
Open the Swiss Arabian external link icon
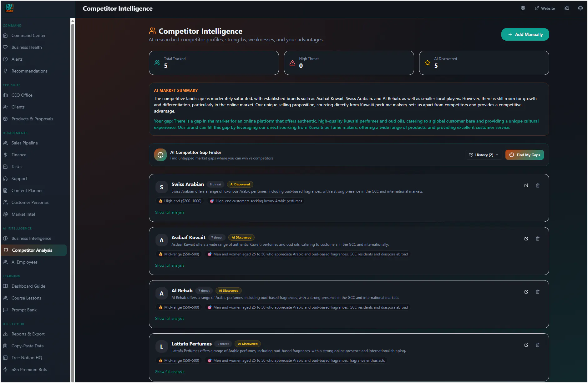tap(526, 185)
